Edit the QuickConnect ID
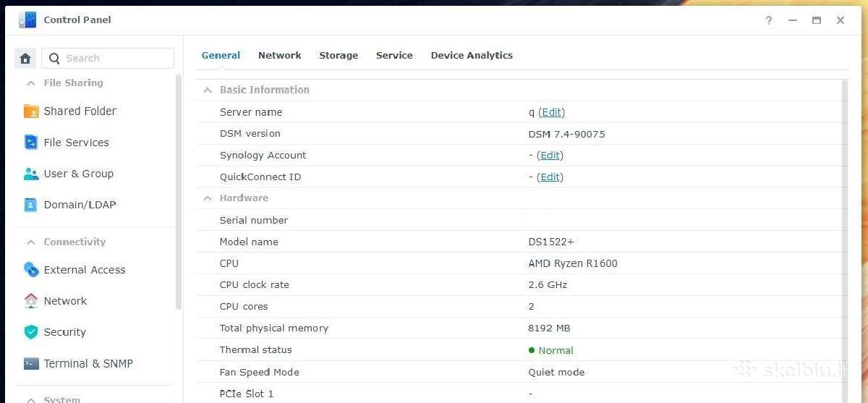 click(x=550, y=177)
